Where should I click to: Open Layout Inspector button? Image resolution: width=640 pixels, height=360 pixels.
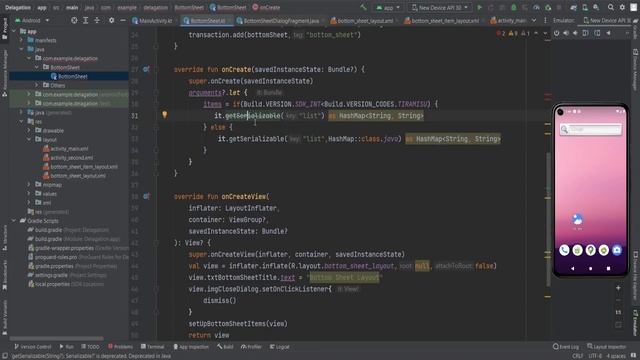click(x=607, y=347)
